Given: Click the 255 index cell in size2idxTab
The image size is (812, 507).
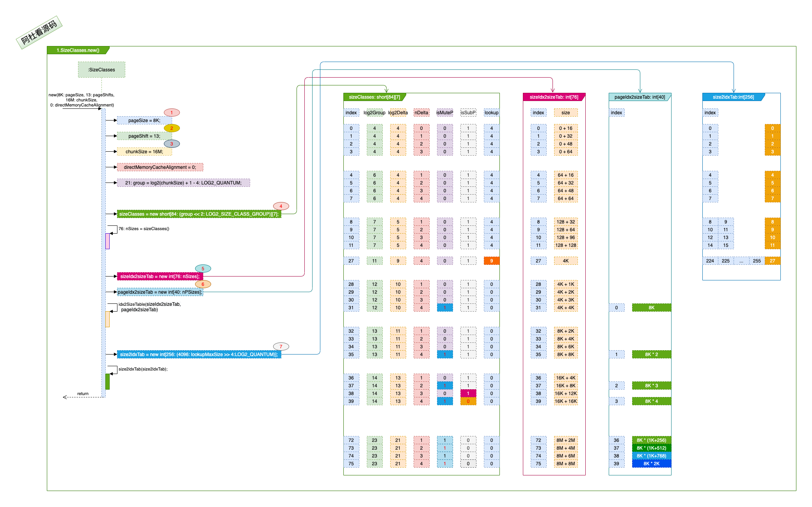Looking at the screenshot, I should [x=757, y=261].
